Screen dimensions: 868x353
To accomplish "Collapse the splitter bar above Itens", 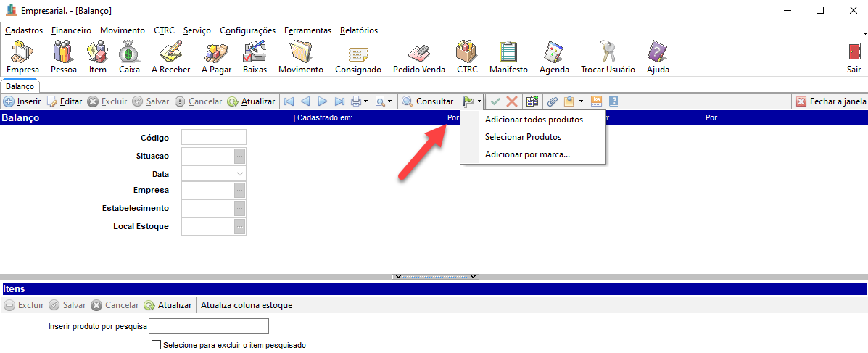I will (435, 277).
